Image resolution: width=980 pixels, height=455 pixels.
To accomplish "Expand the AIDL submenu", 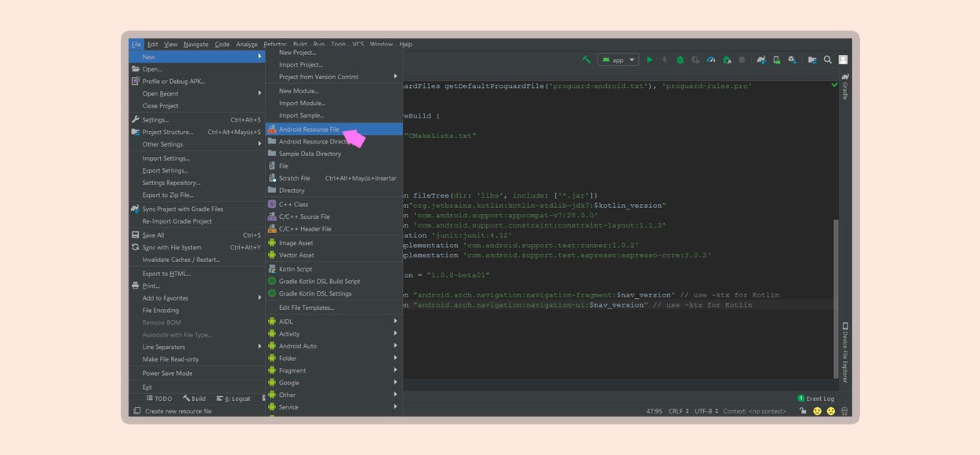I will coord(334,322).
